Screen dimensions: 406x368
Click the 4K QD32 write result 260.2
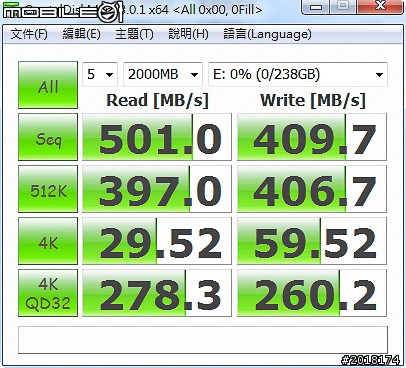pos(312,293)
